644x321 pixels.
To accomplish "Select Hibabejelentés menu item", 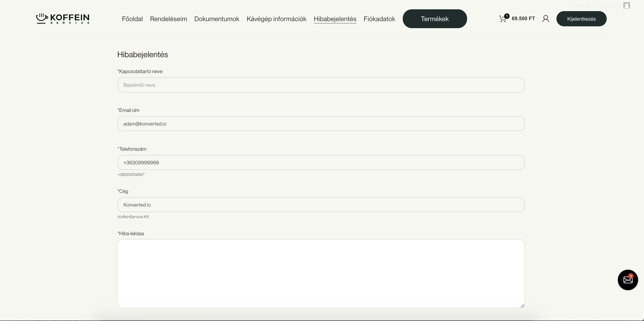I will pos(335,19).
